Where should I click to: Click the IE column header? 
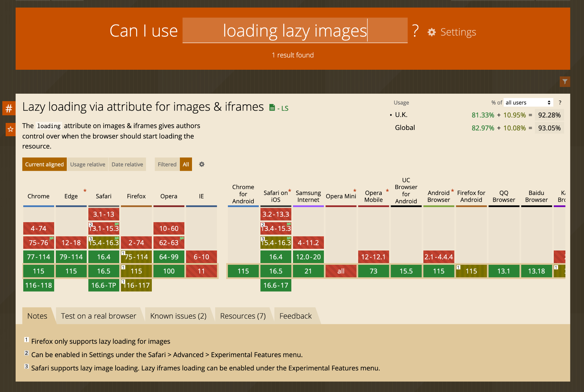click(x=201, y=196)
